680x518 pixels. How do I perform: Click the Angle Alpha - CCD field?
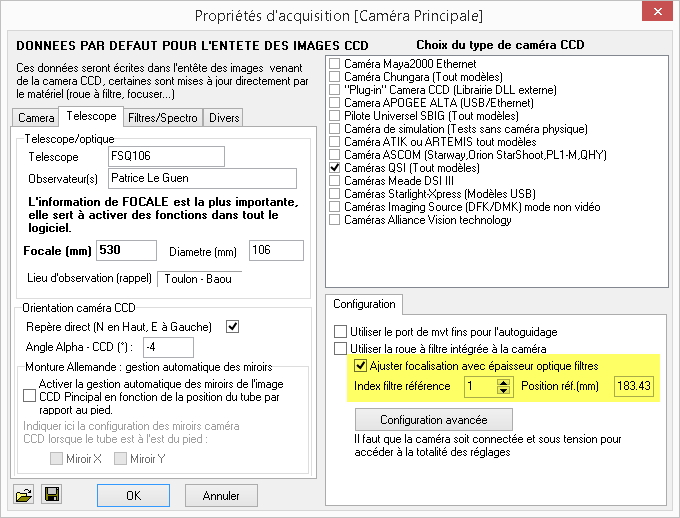coord(168,348)
